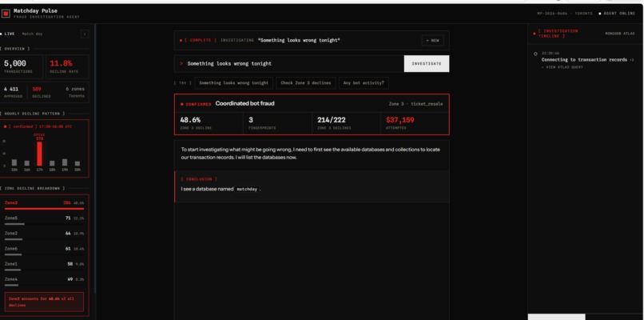Click the 15h bar in decline chart

tap(14, 162)
